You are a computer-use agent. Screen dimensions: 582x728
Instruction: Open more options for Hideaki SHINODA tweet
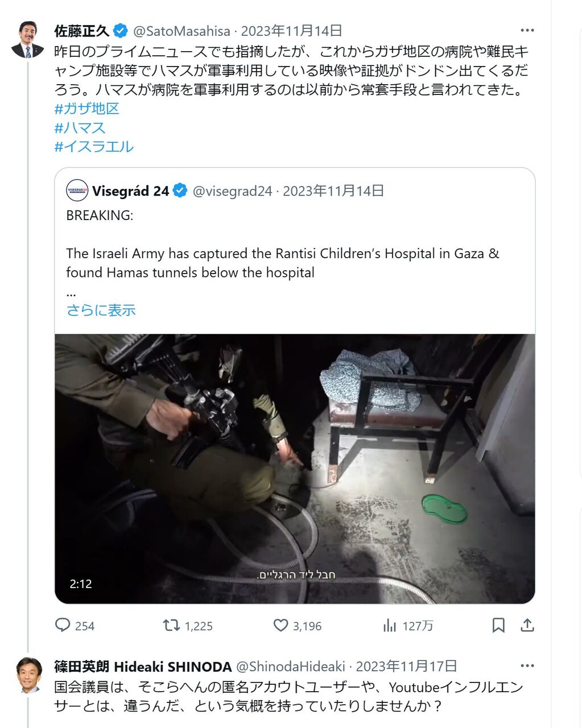click(x=527, y=665)
